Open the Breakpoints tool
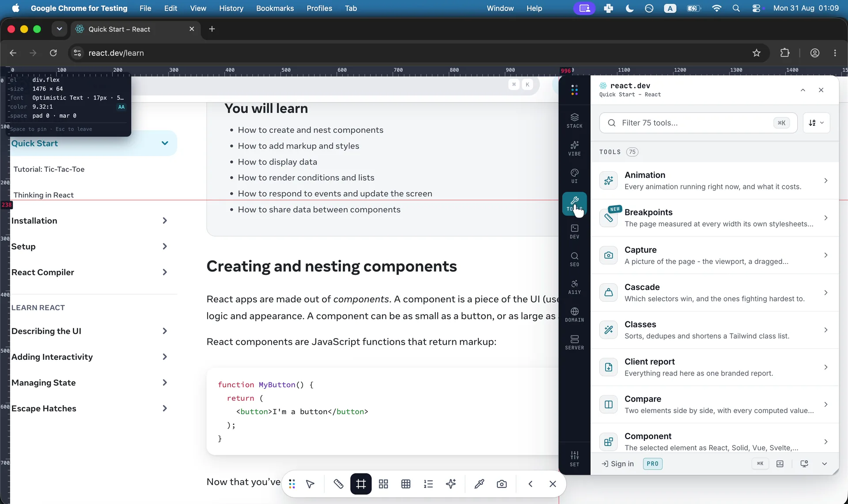Screen dimensions: 848x504 pos(714,218)
